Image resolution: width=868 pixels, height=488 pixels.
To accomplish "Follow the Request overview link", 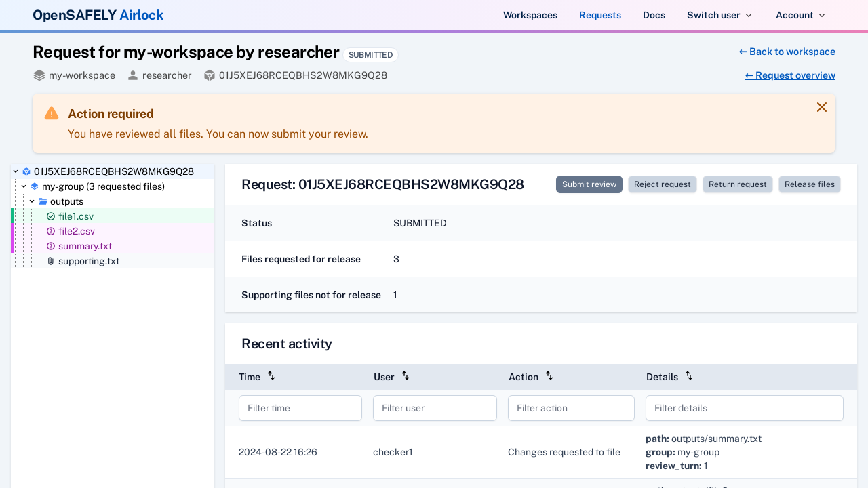I will 790,75.
